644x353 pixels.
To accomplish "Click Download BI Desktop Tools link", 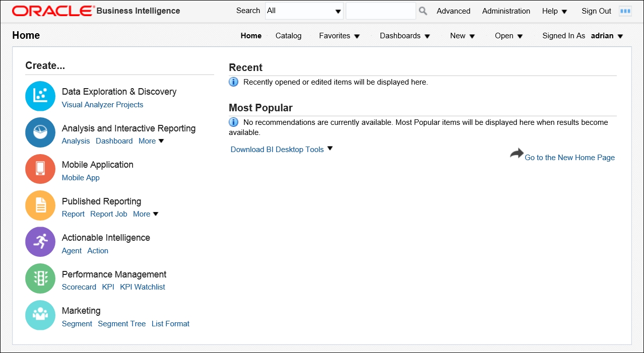I will point(277,150).
